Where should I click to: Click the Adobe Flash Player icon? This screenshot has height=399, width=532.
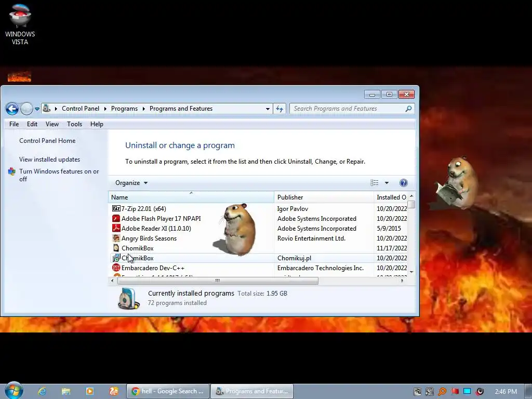[116, 218]
